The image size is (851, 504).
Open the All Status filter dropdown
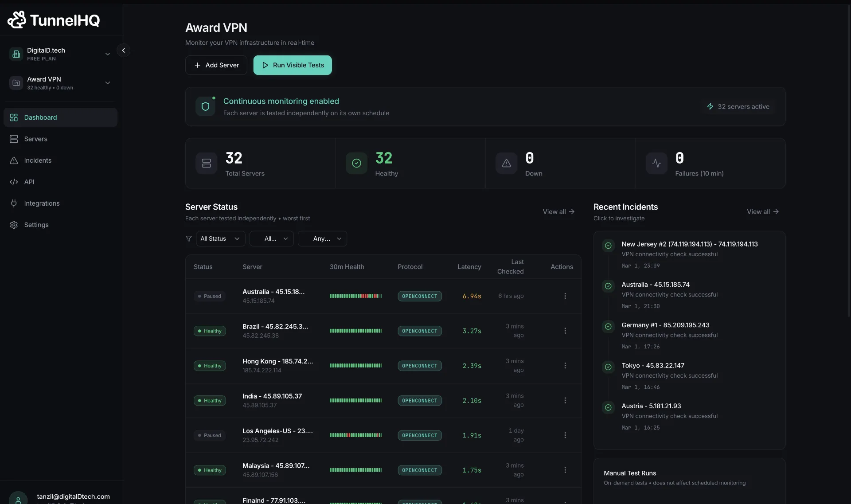point(220,239)
